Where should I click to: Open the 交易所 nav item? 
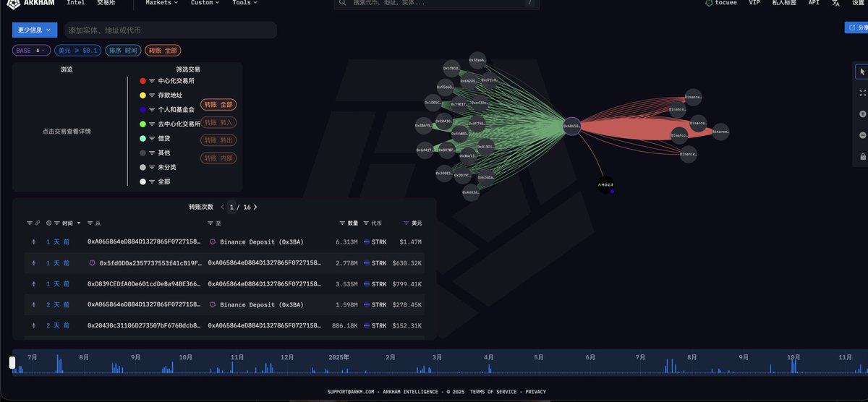(106, 3)
